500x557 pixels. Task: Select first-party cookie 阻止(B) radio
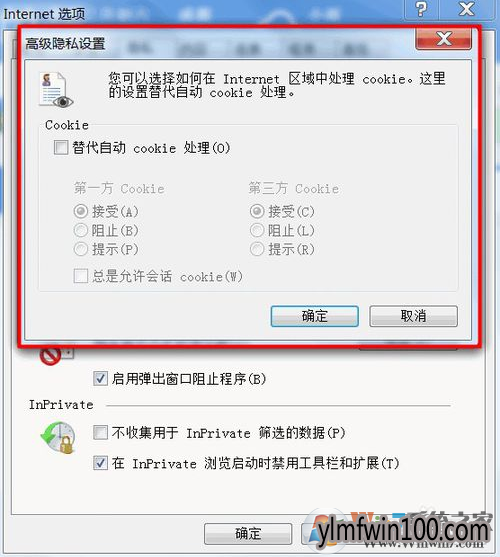(x=81, y=230)
